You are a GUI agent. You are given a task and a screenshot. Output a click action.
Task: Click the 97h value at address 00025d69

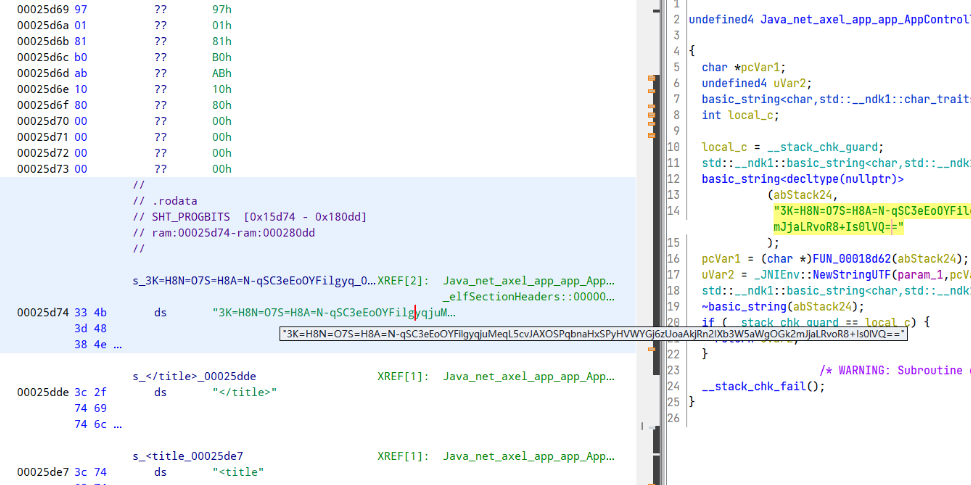point(221,9)
